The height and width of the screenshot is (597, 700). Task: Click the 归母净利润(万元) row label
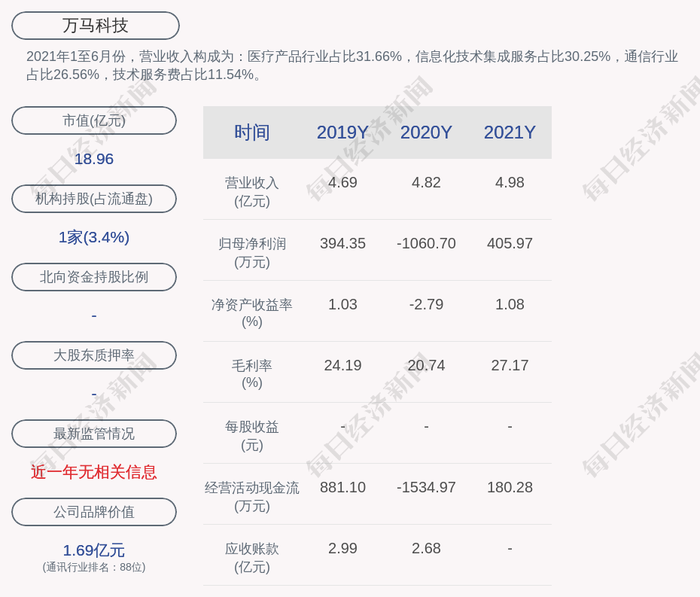252,253
